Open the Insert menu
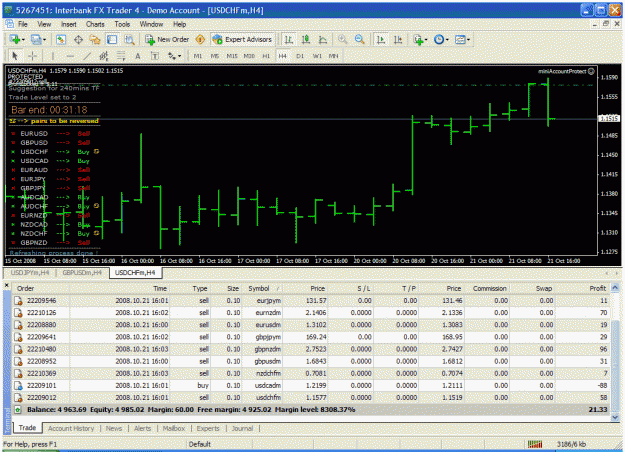The image size is (625, 452). [x=69, y=24]
